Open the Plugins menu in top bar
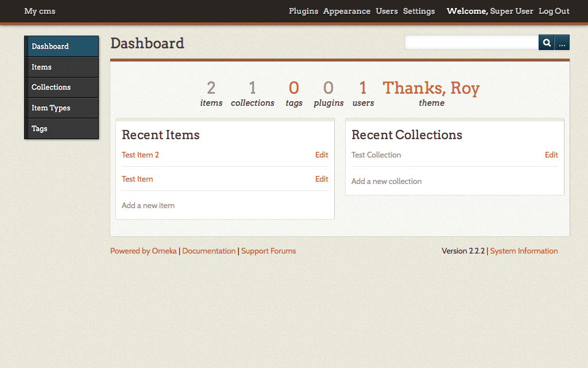This screenshot has height=368, width=588. tap(303, 11)
